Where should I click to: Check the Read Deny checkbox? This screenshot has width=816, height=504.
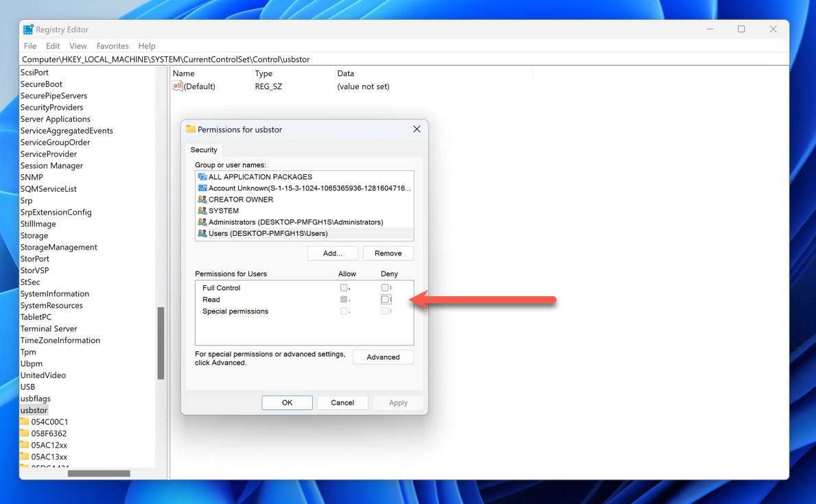click(385, 299)
